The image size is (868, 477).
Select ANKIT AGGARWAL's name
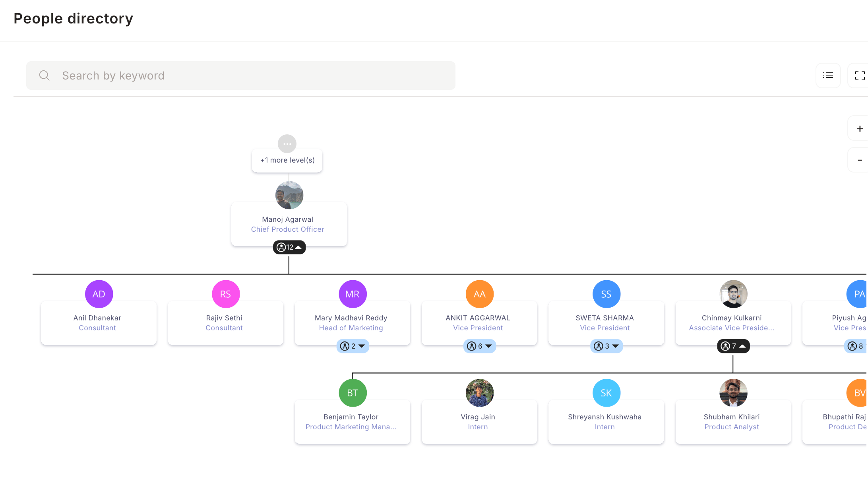[478, 318]
